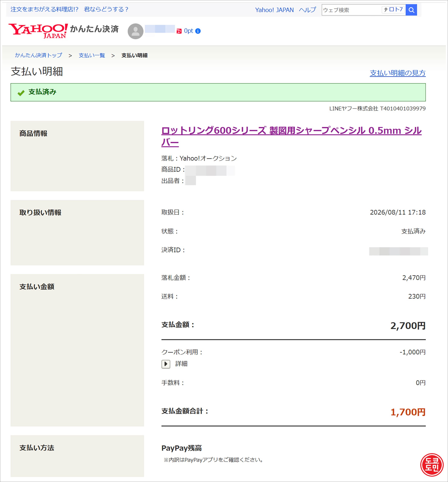Click the 落札金額： label

pyautogui.click(x=176, y=278)
